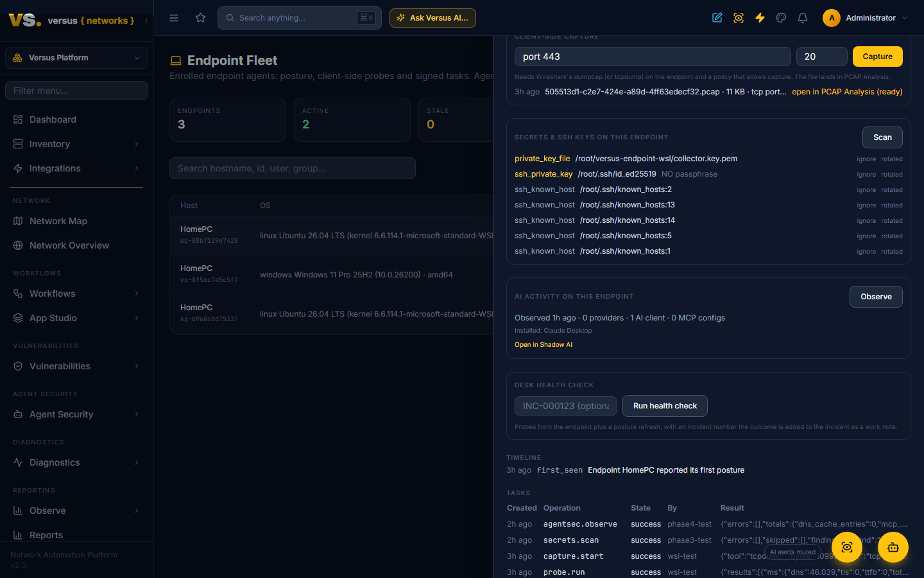Expand the Observe sidebar submenu
924x578 pixels.
76,511
